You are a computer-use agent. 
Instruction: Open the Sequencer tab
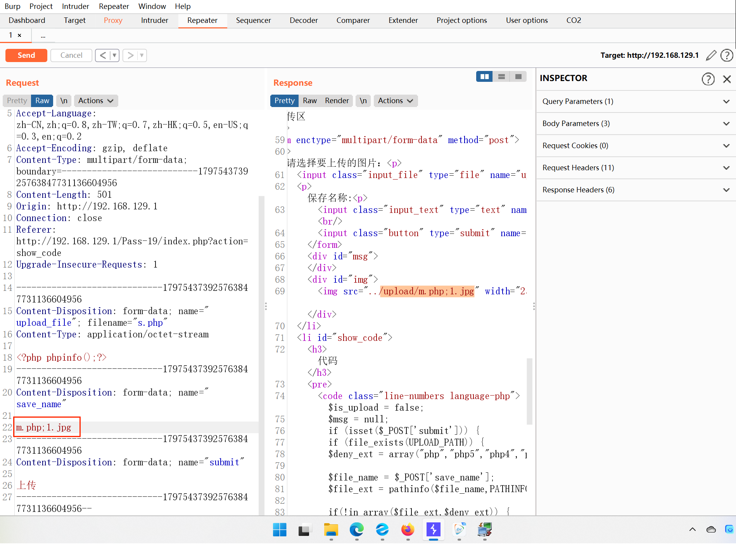253,21
